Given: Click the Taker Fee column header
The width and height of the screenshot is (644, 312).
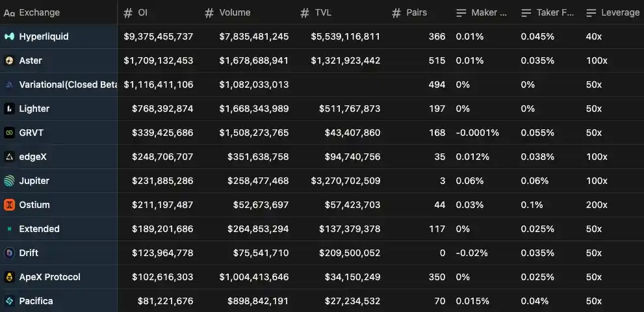Looking at the screenshot, I should [548, 12].
